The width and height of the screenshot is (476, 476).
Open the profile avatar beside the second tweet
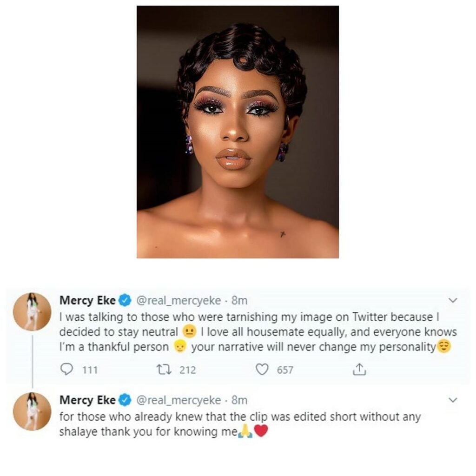coord(32,411)
